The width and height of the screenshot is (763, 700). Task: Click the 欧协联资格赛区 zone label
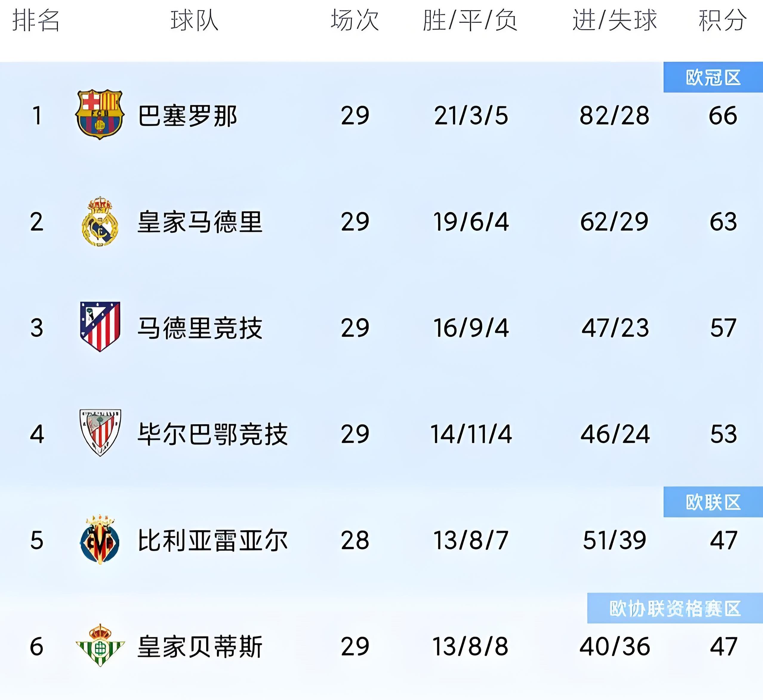pyautogui.click(x=675, y=608)
